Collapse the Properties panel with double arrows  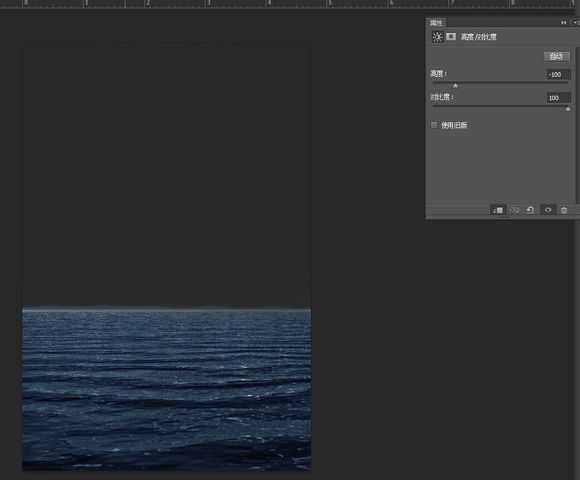[563, 23]
